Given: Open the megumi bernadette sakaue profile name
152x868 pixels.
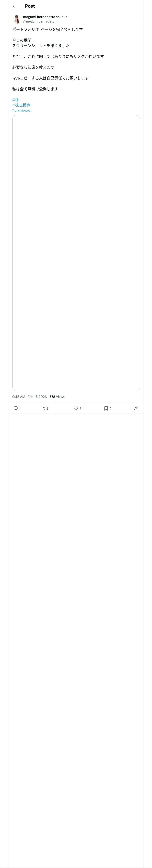Looking at the screenshot, I should [45, 17].
